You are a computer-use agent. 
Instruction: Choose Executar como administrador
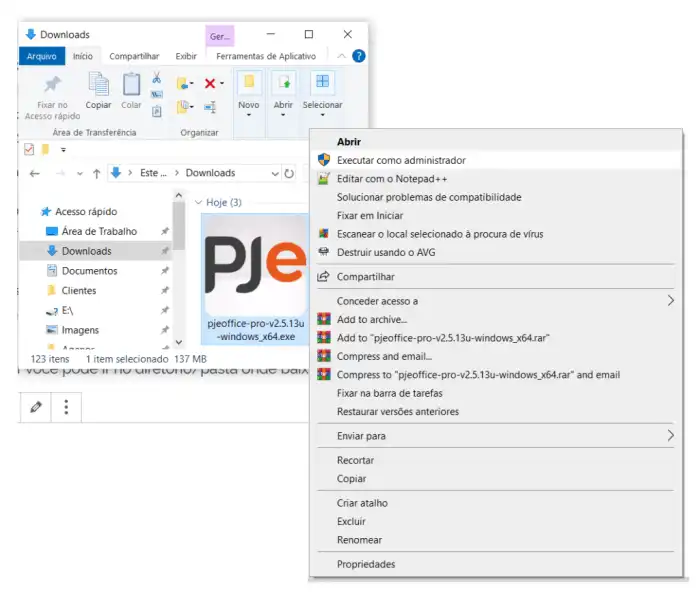click(x=496, y=160)
